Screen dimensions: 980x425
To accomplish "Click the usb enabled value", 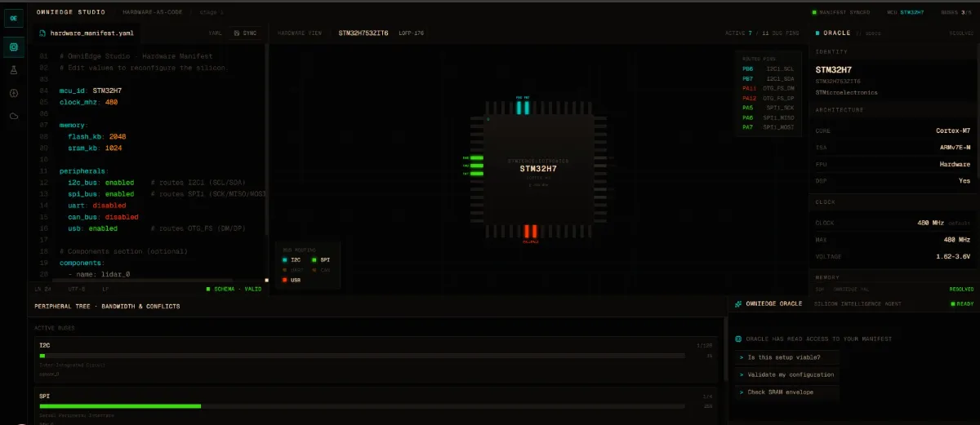I will coord(102,228).
